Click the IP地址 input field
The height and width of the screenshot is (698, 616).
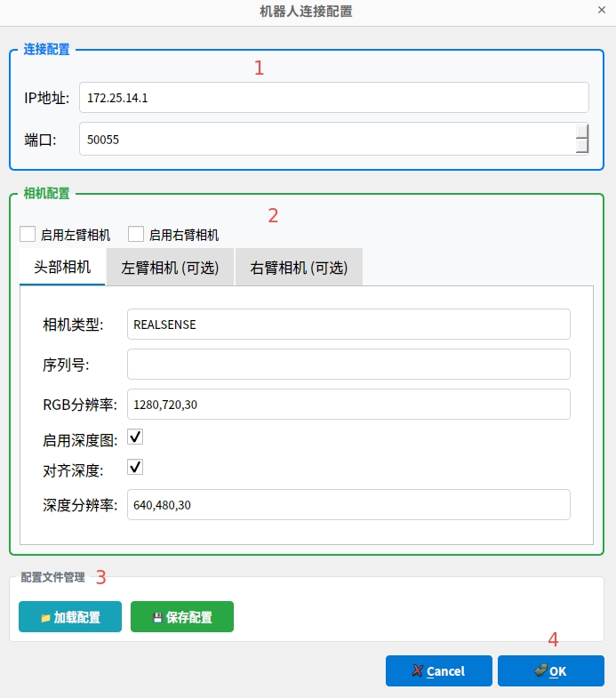[x=334, y=98]
